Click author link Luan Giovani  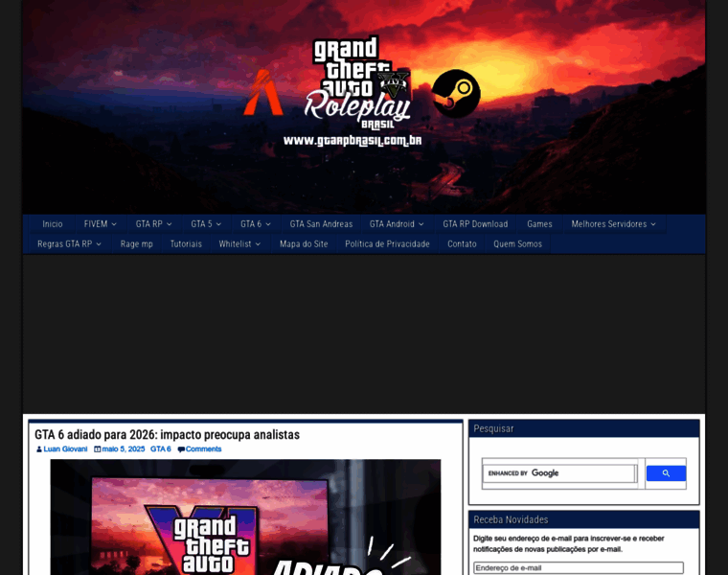point(65,449)
